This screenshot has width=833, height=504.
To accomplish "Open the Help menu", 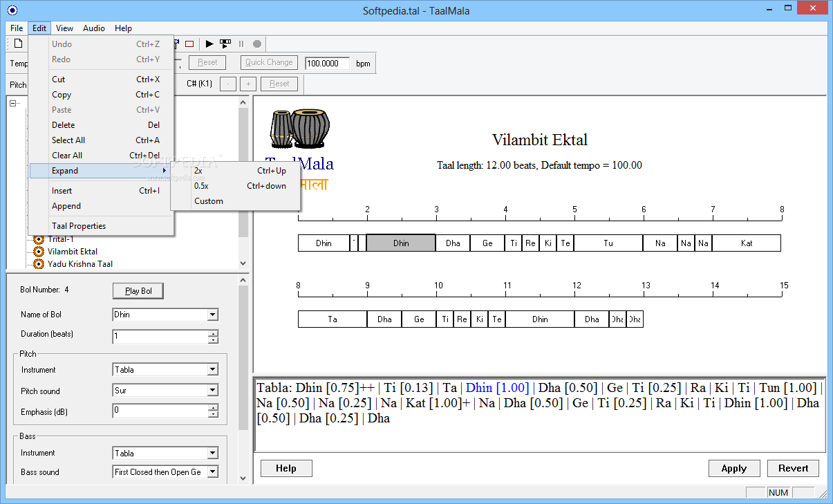I will coord(123,28).
